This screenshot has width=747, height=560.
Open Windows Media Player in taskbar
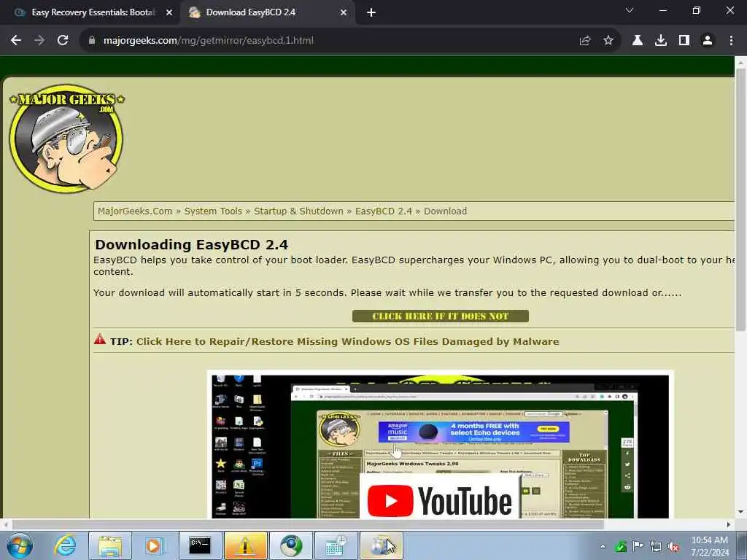[x=153, y=545]
